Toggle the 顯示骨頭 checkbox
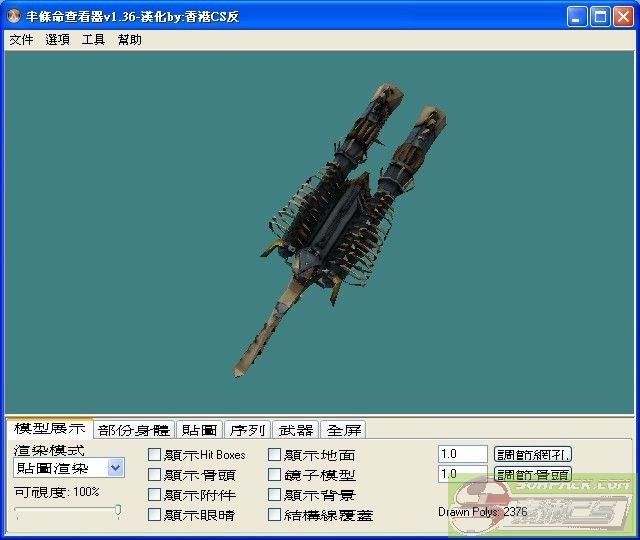 [154, 475]
